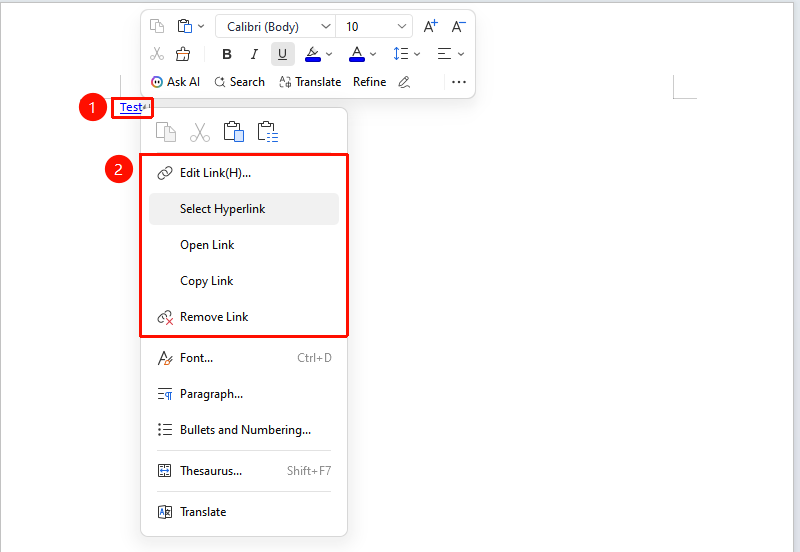The height and width of the screenshot is (552, 800).
Task: Click the Copy icon in the mini toolbar
Action: (157, 26)
